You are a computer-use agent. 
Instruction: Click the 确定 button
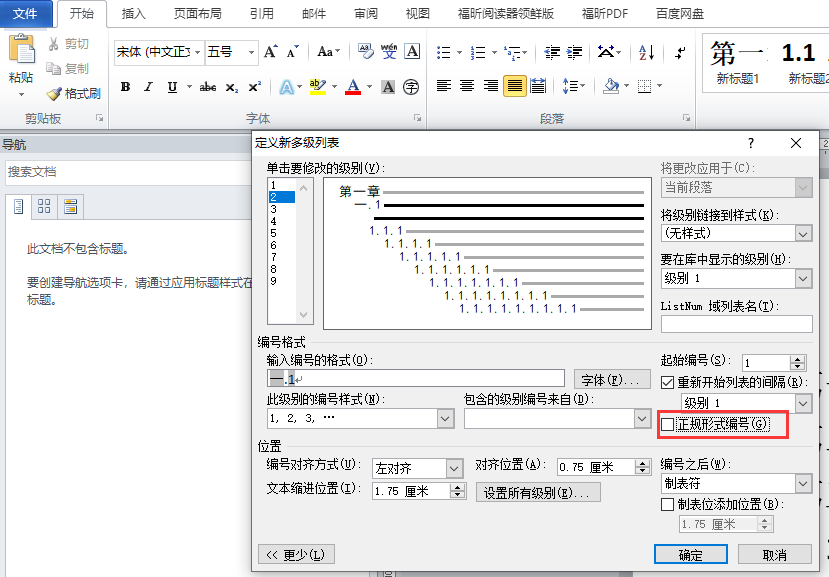[x=690, y=555]
